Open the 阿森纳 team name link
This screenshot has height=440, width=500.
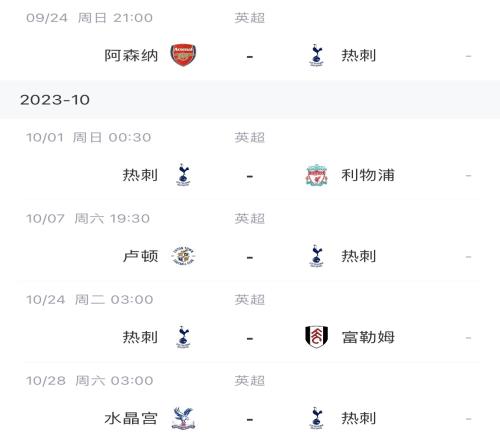[x=131, y=55]
